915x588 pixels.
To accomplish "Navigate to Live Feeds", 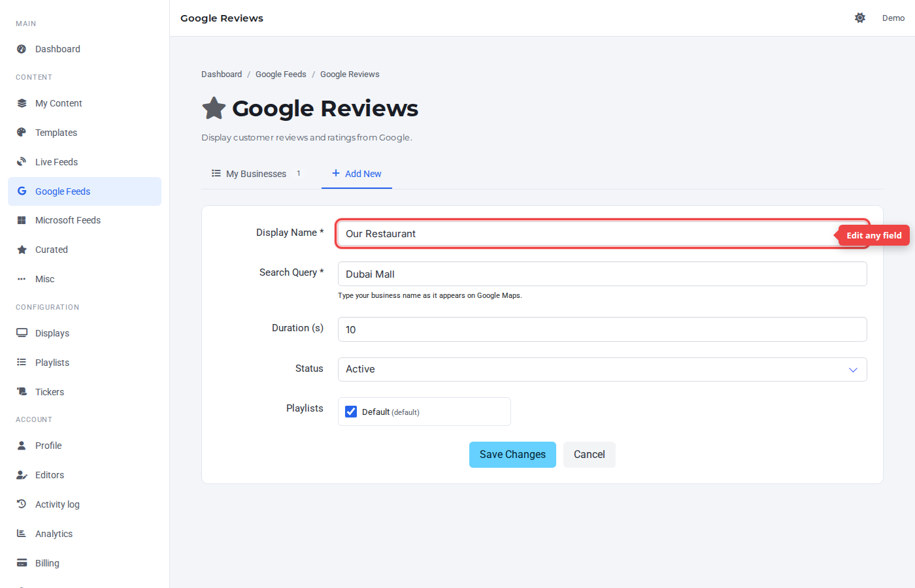I will pos(84,162).
